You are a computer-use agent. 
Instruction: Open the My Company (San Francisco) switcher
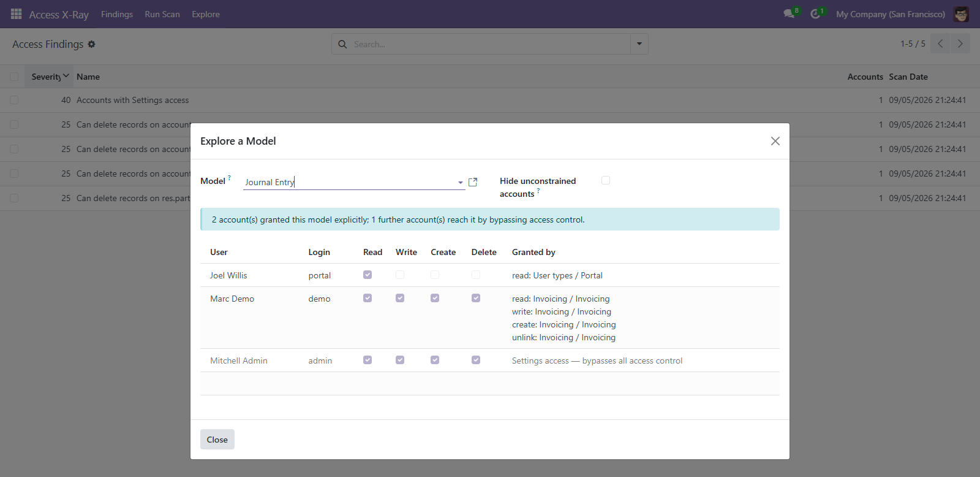click(891, 14)
